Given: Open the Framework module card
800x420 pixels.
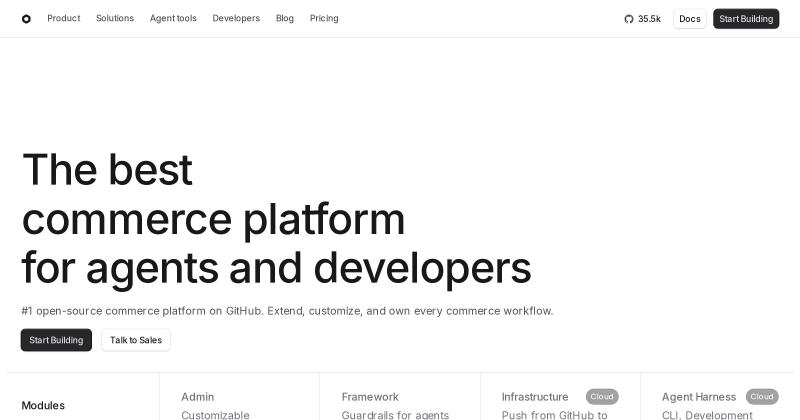Looking at the screenshot, I should tap(399, 397).
